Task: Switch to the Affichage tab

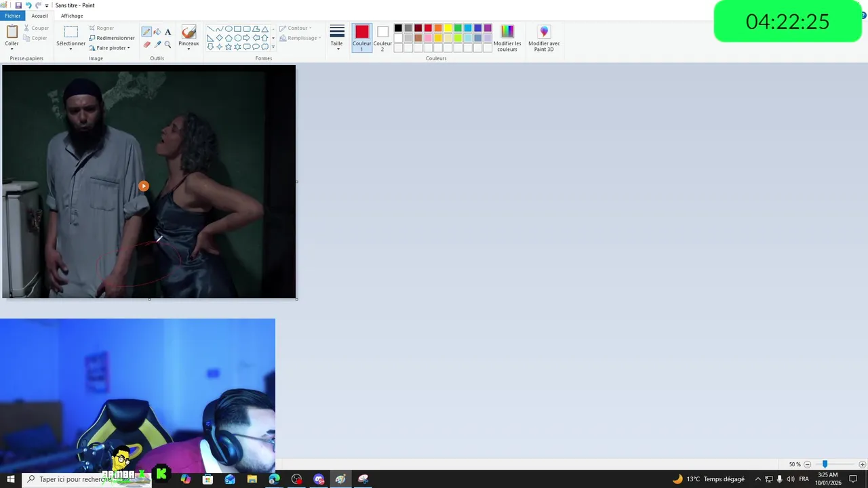Action: coord(72,16)
